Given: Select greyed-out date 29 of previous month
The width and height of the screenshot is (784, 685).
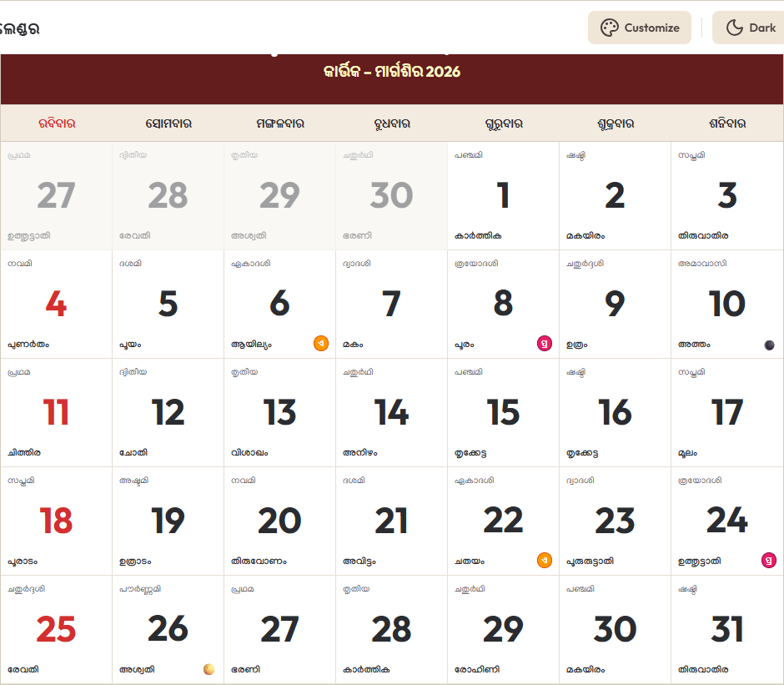Looking at the screenshot, I should click(280, 195).
